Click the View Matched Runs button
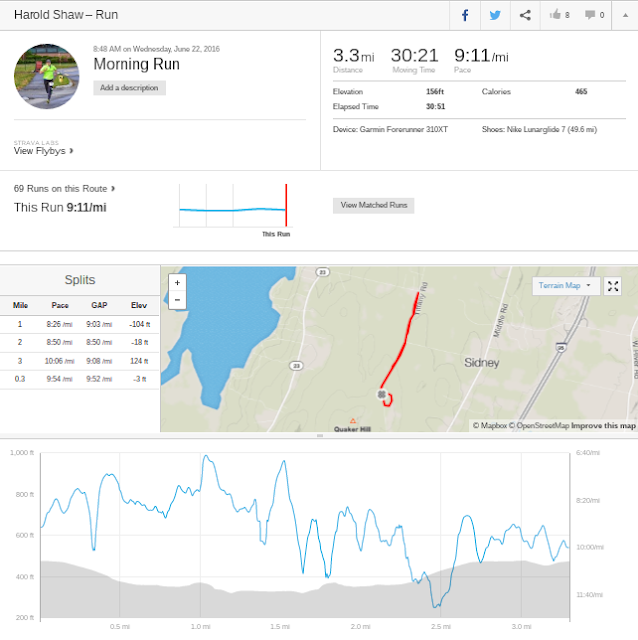Screen dimensions: 638x640 373,205
